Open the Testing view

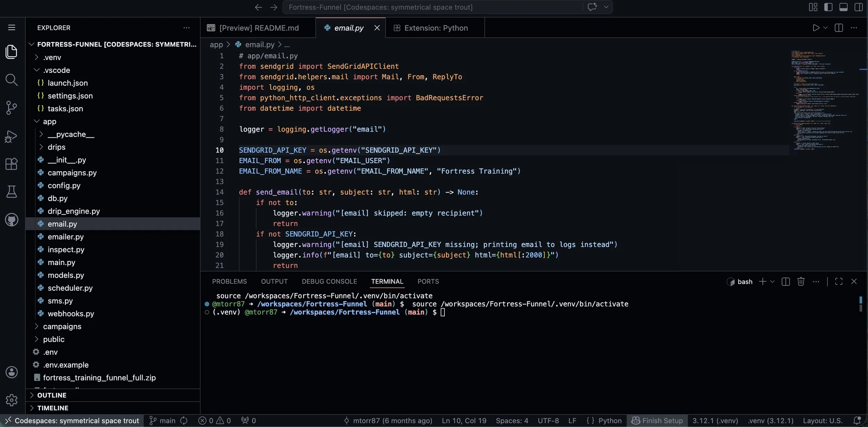(x=11, y=191)
